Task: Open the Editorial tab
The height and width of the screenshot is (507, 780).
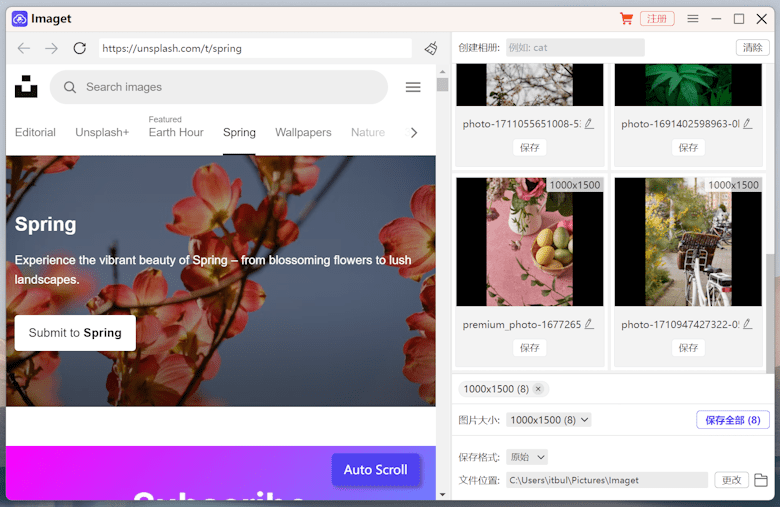Action: tap(35, 132)
